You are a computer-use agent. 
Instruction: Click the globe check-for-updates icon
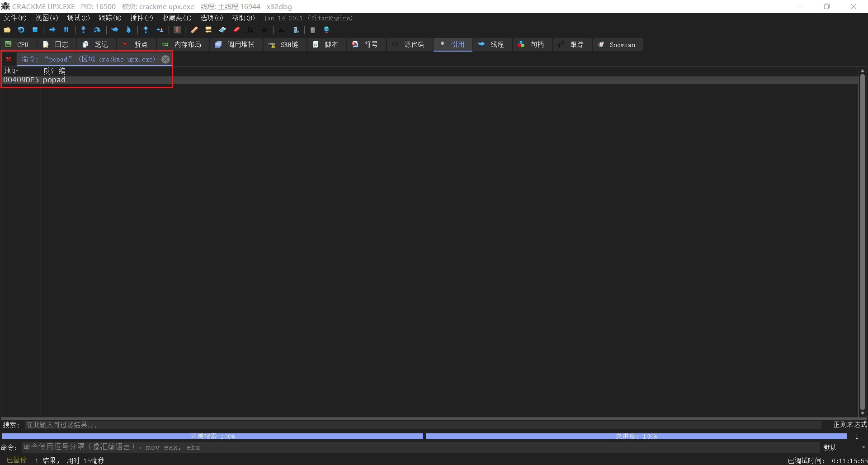point(326,30)
